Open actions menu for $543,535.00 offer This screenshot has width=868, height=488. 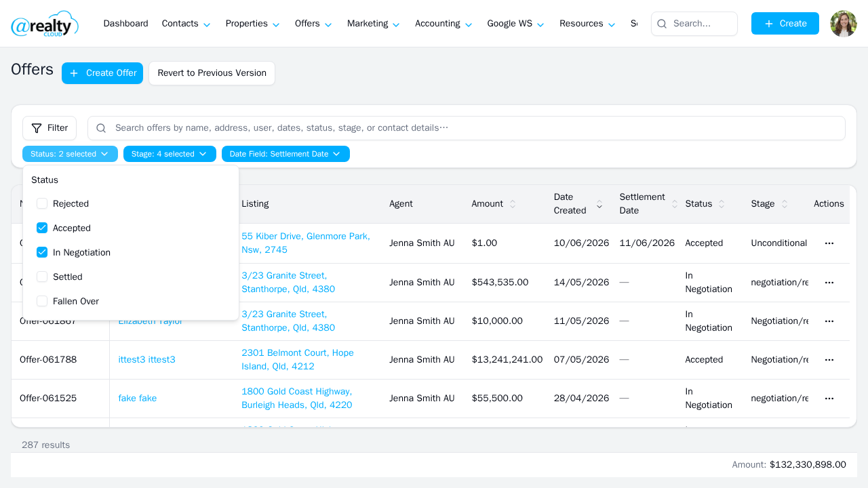click(829, 283)
